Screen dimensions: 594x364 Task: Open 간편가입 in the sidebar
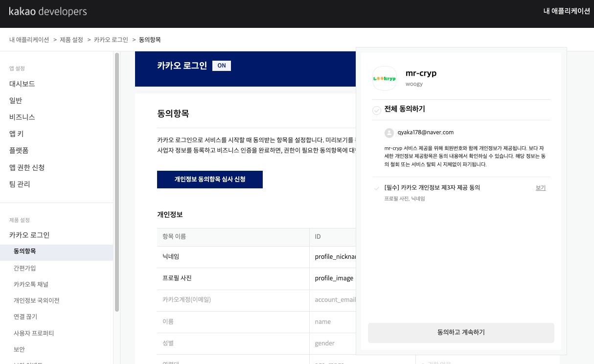point(25,268)
